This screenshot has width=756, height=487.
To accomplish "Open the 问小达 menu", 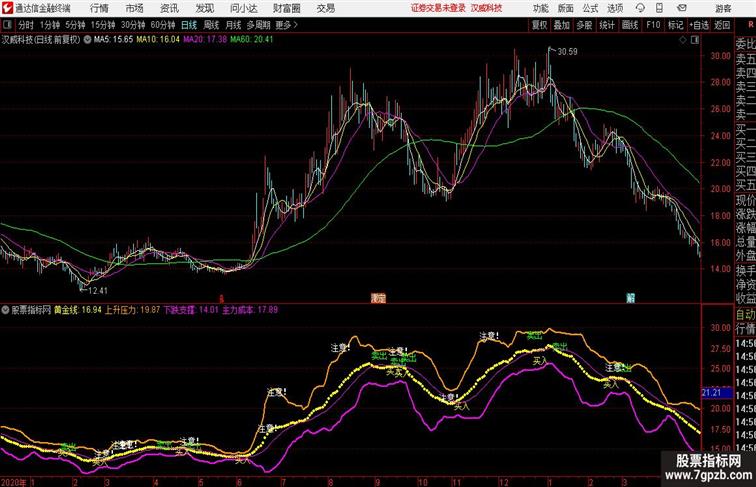I will [x=244, y=8].
